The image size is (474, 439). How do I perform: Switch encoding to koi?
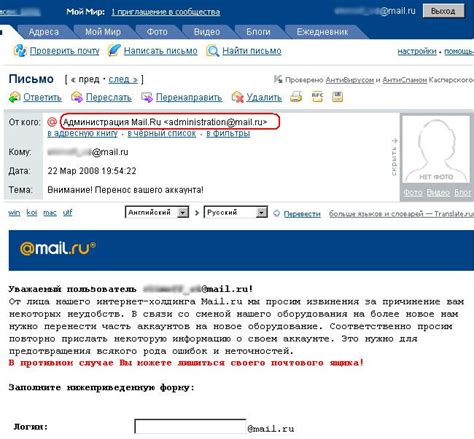tap(32, 213)
